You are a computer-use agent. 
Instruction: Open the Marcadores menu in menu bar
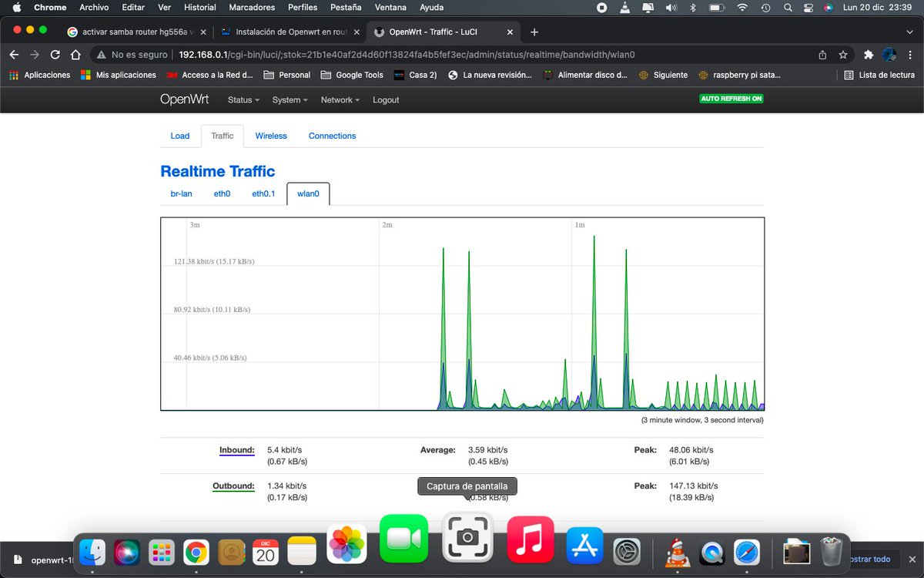[x=253, y=8]
